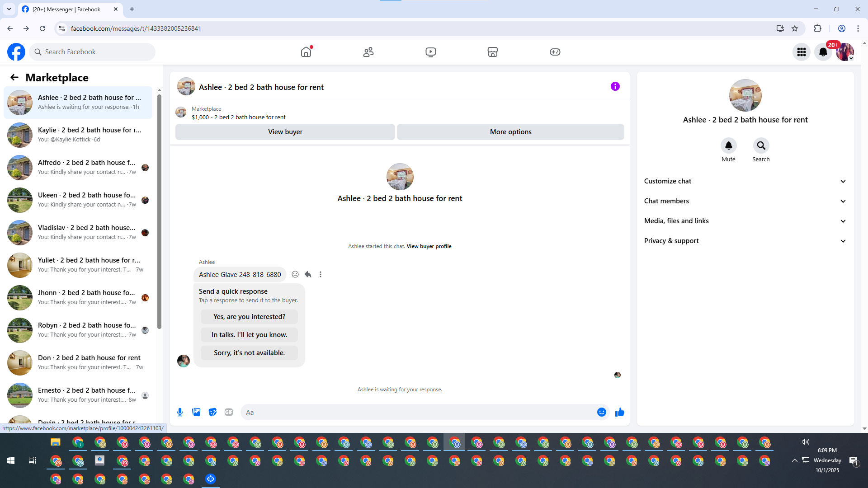The width and height of the screenshot is (868, 488).
Task: Open the listing thumbnail in right panel
Action: (745, 95)
